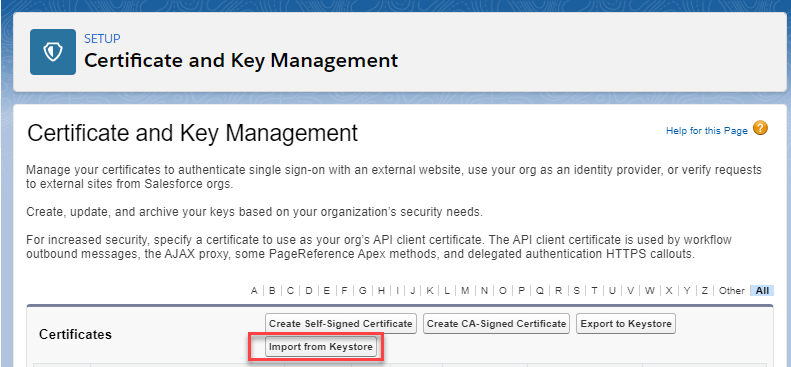Click the Certificate and Key Management shield icon
Image resolution: width=791 pixels, height=367 pixels.
point(53,52)
